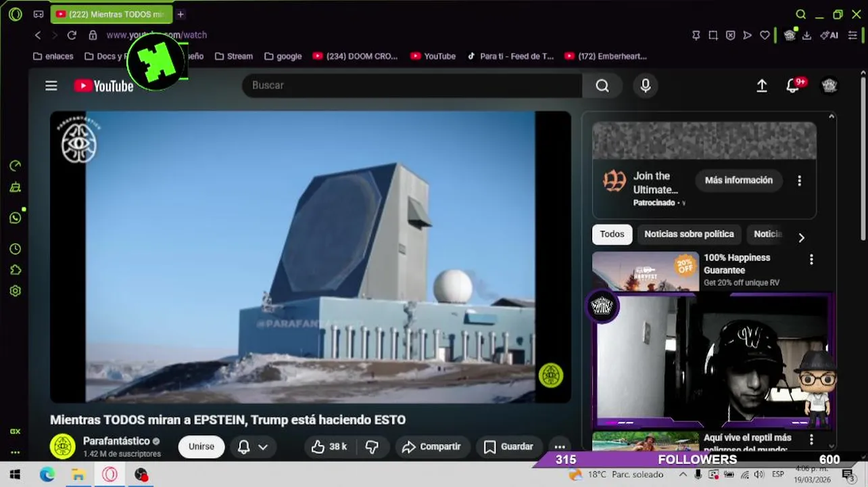Take a snapshot with the toolbar icon
The height and width of the screenshot is (487, 868).
coord(713,35)
